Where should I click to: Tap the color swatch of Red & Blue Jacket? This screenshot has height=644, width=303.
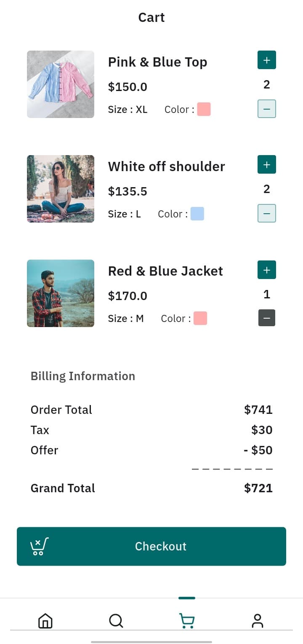[x=200, y=318]
